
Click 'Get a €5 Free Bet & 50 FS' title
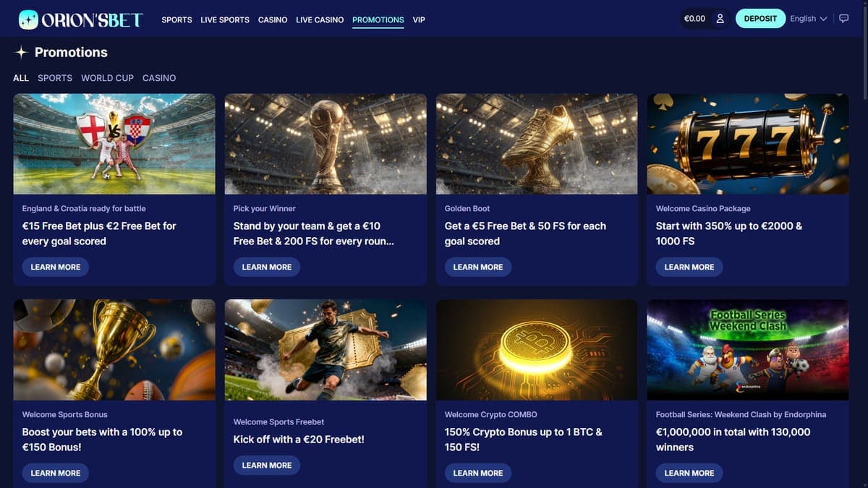coord(525,234)
